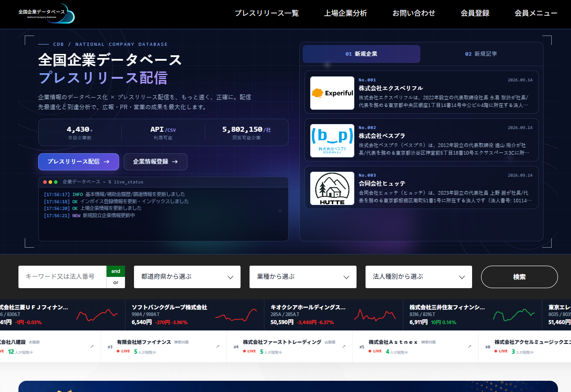
Task: Click the 4,430 登録企業数 stat
Action: [x=80, y=133]
